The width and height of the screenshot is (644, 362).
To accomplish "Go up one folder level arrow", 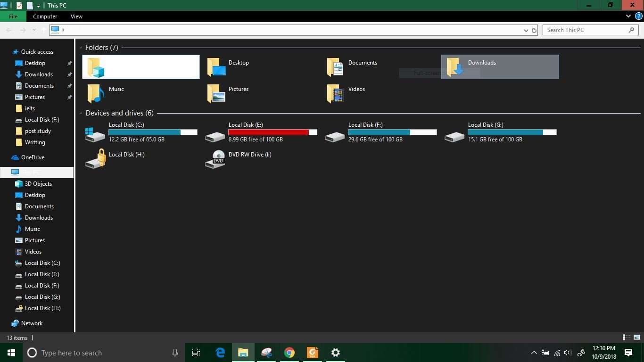I will pos(43,30).
